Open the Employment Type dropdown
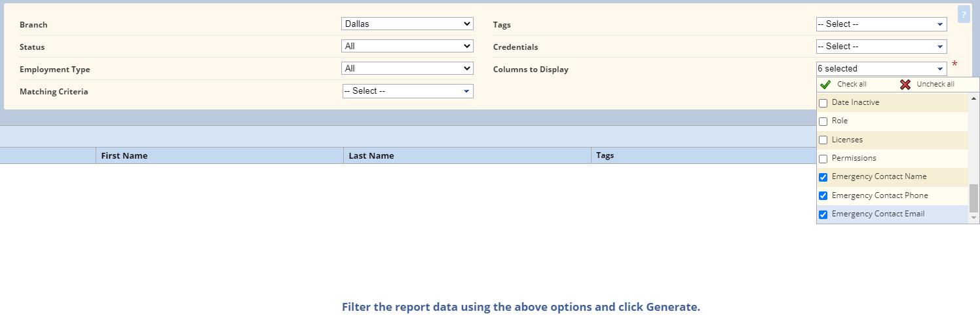 (x=407, y=68)
